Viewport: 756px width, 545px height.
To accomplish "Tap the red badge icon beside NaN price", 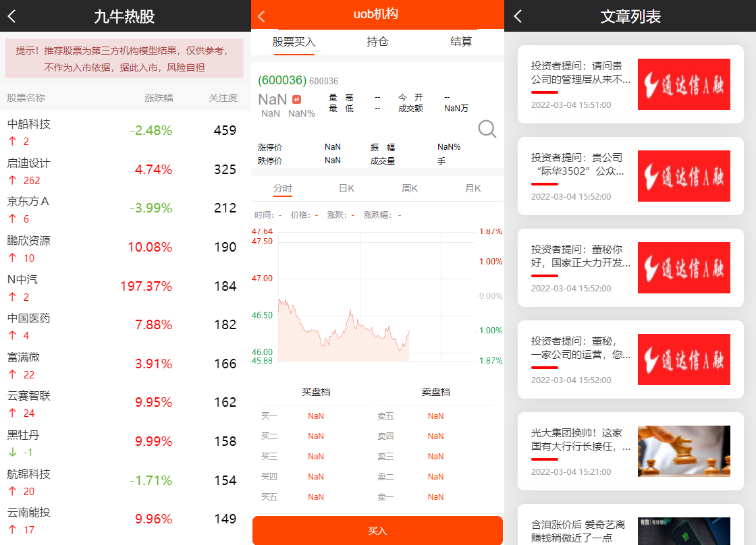I will click(296, 99).
